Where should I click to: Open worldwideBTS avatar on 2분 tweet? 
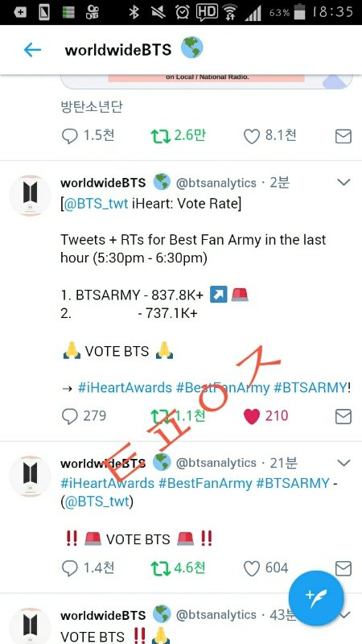(30, 196)
